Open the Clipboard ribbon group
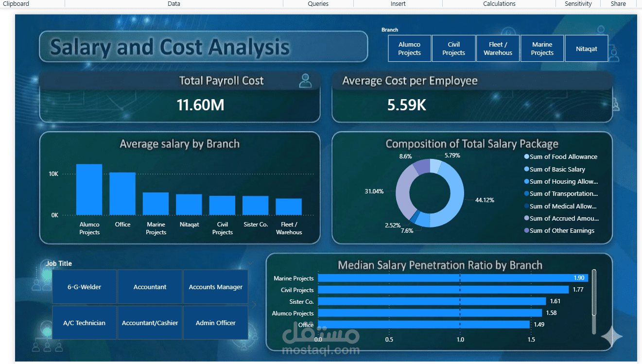 (x=16, y=3)
